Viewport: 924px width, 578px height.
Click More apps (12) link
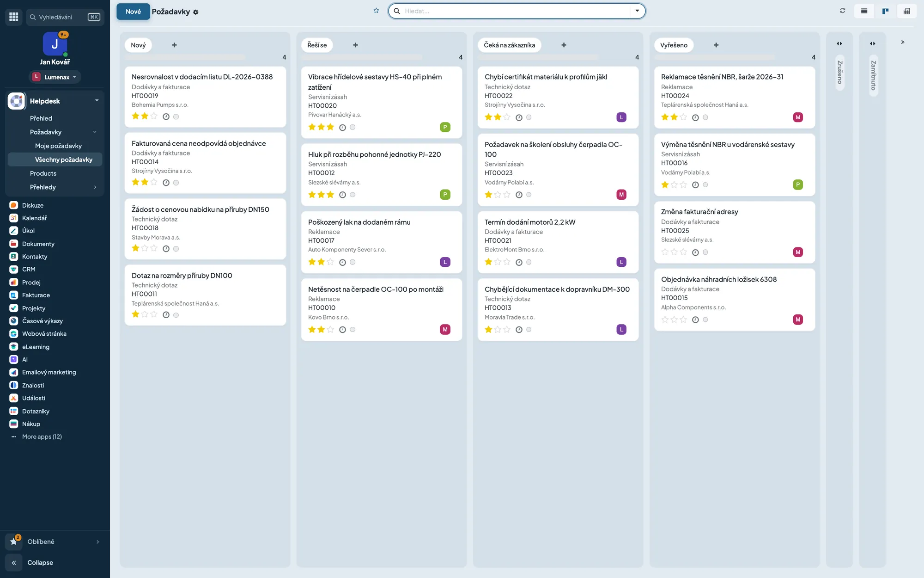[42, 437]
